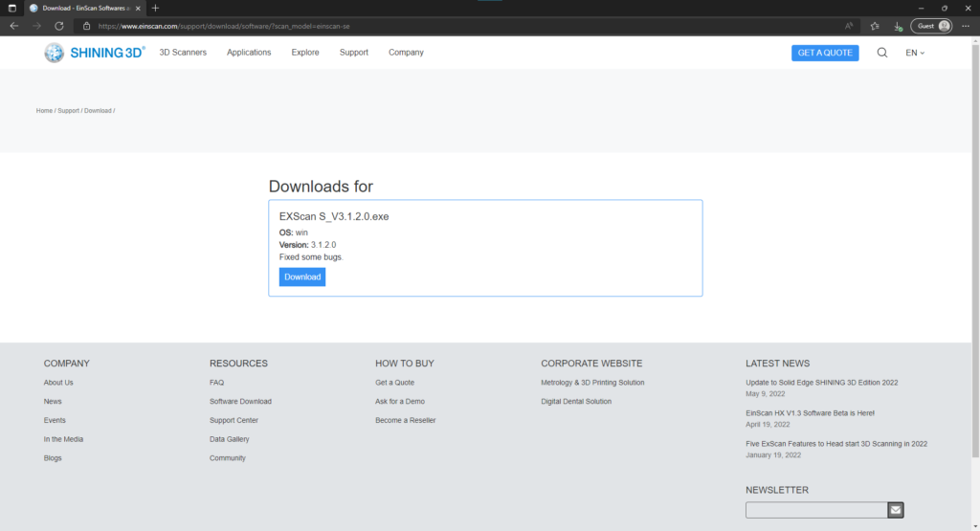Open Digital Dental Solution link
The image size is (980, 531).
[x=576, y=401]
